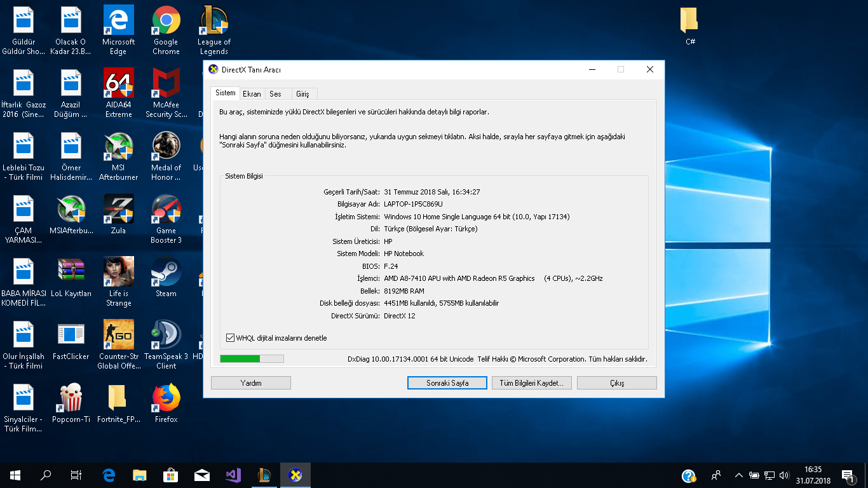Click the green DxDiag progress bar
This screenshot has height=488, width=868.
252,359
